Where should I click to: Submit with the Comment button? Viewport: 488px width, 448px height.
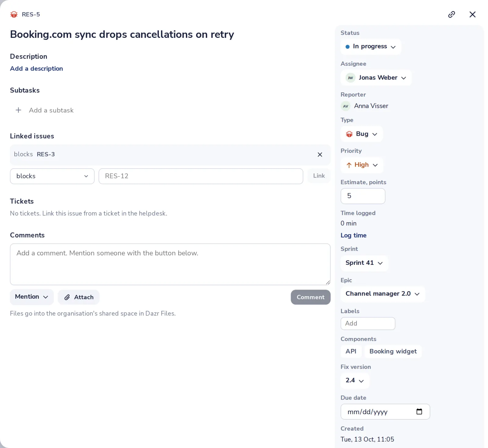310,297
